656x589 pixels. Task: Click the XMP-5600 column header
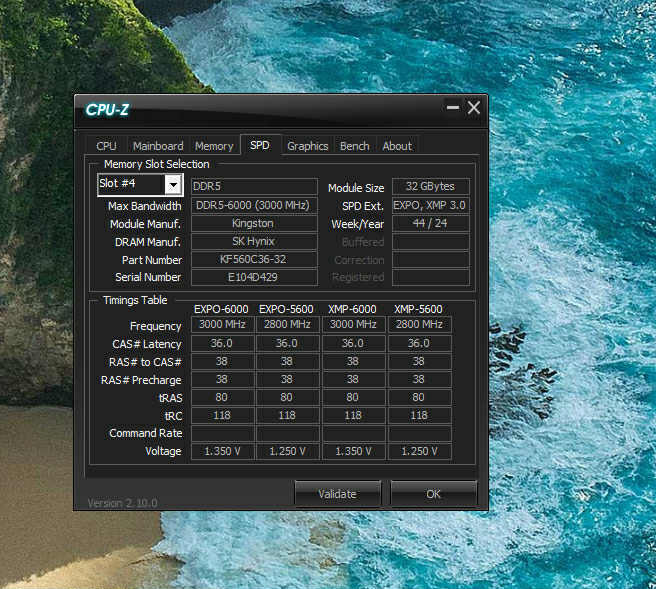418,309
